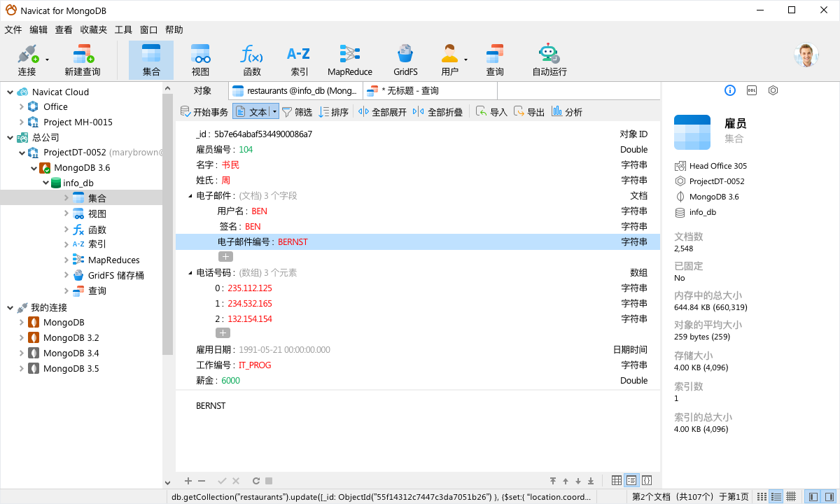Show the DDL tab icon in right panel
The image size is (840, 504).
[752, 90]
